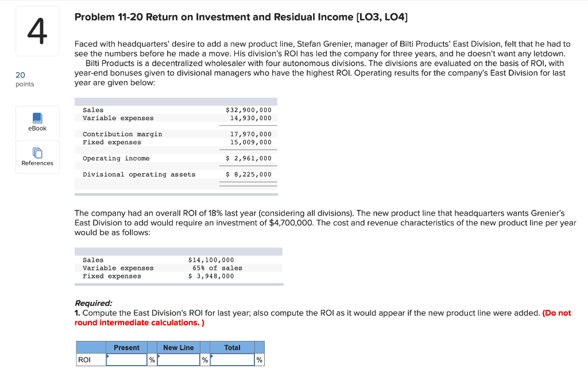
Task: Click the % symbol beside the Present field
Action: point(151,359)
